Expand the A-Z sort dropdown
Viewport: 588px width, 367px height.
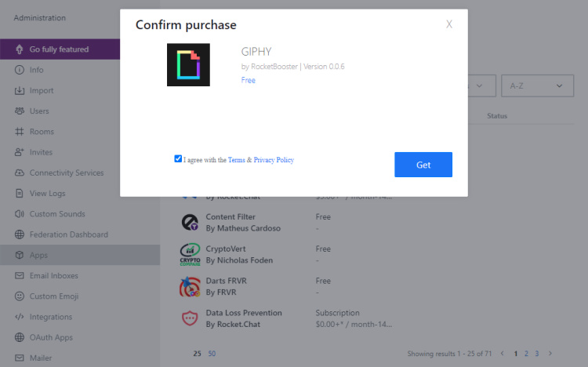537,85
